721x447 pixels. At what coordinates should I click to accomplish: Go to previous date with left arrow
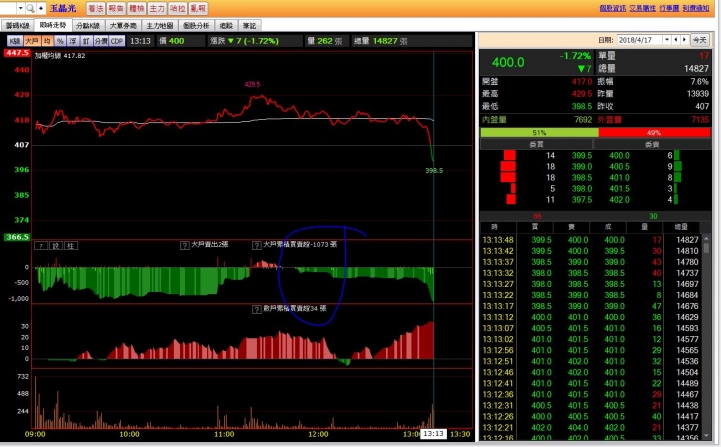pyautogui.click(x=675, y=40)
